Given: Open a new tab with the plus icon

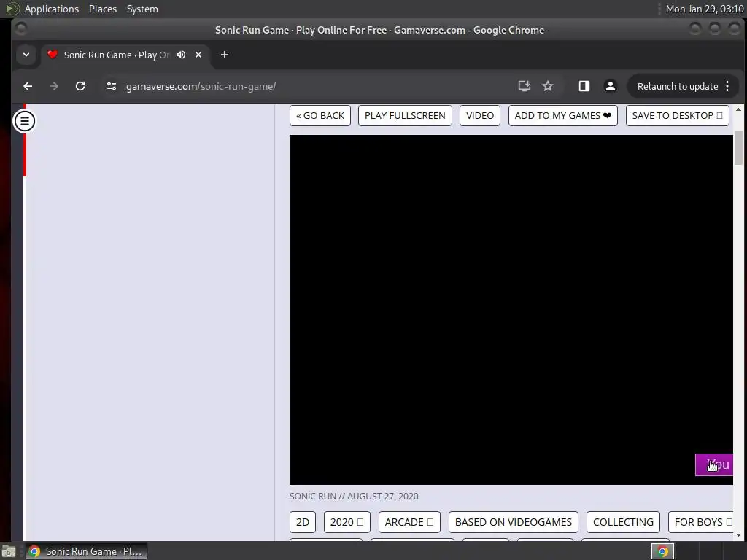Looking at the screenshot, I should click(225, 55).
